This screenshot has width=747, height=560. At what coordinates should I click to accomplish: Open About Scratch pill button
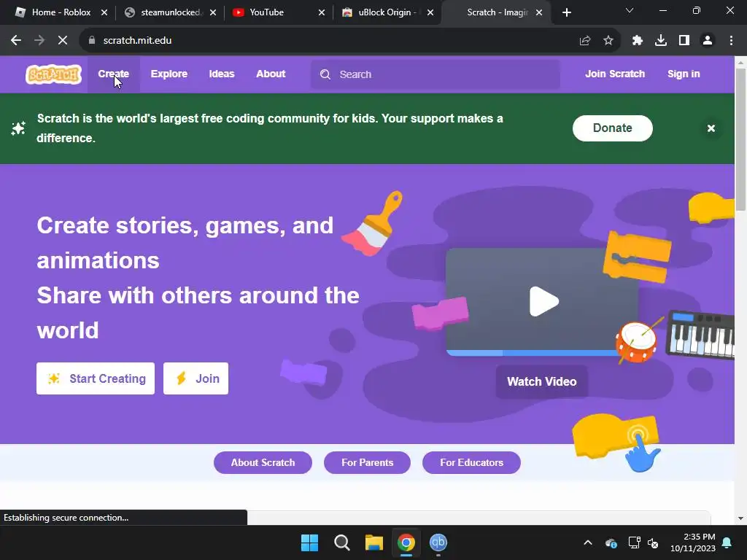pos(263,463)
